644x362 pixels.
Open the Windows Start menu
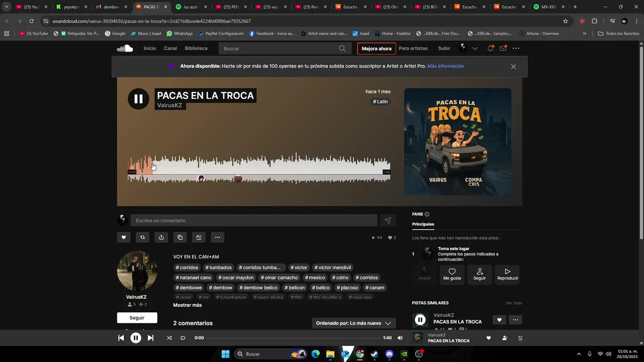coord(225,354)
